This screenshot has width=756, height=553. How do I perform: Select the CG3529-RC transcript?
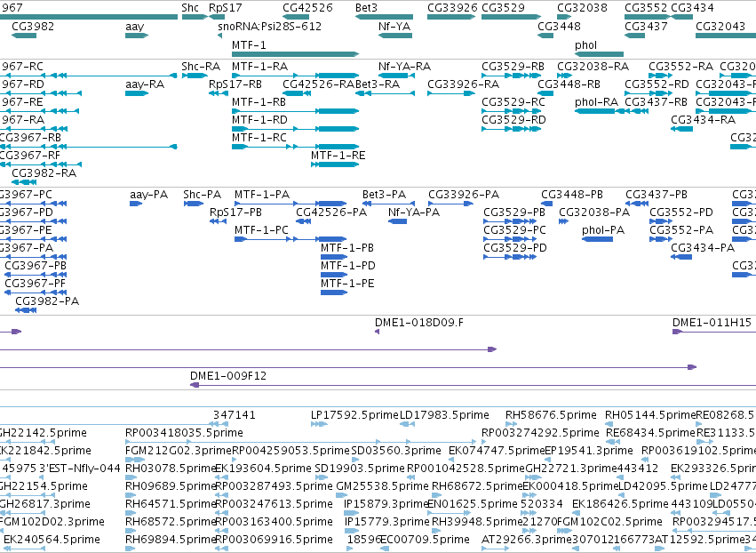[511, 111]
